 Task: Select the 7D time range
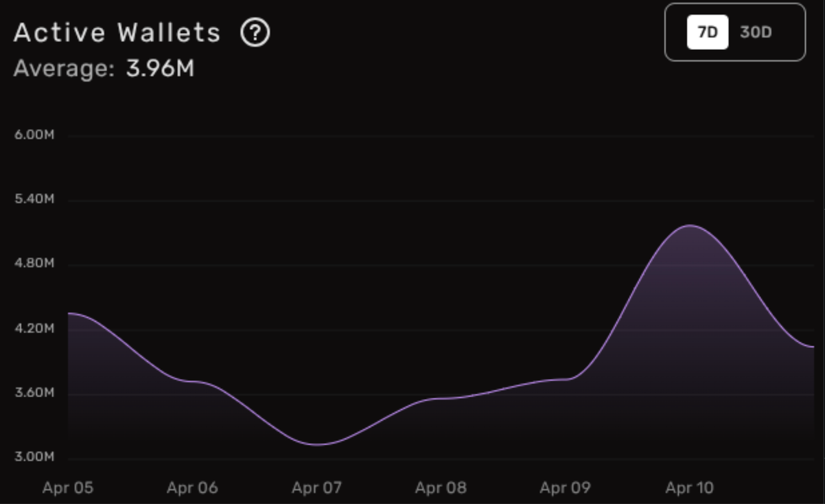tap(707, 32)
